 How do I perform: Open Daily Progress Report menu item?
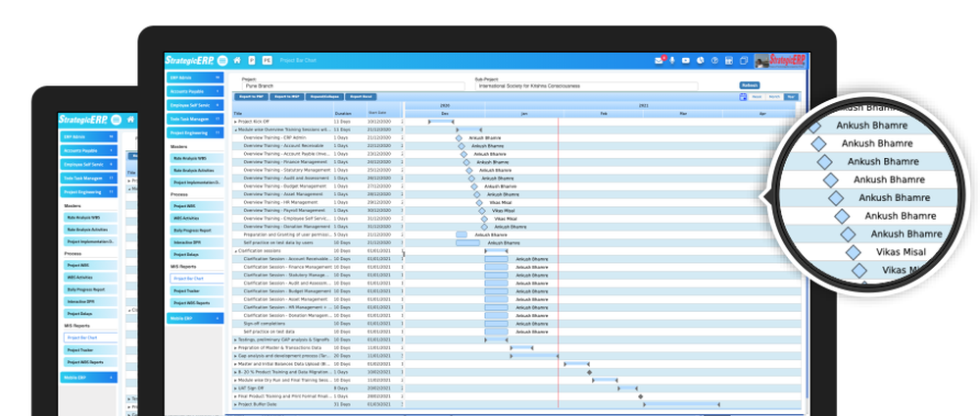[197, 231]
